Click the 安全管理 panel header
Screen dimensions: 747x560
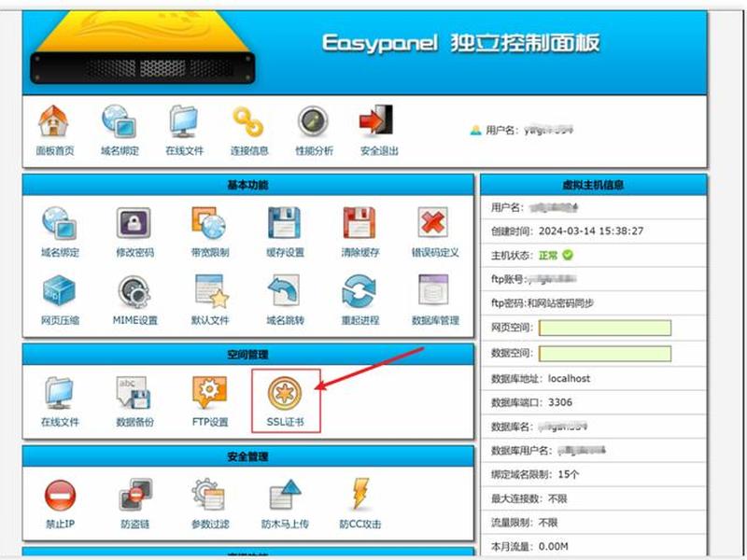248,456
